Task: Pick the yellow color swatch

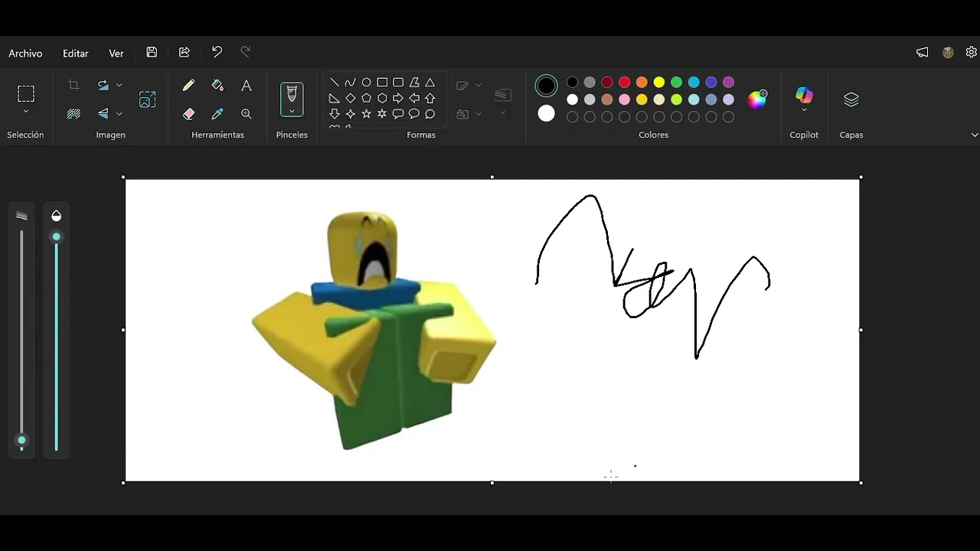Action: [x=659, y=82]
